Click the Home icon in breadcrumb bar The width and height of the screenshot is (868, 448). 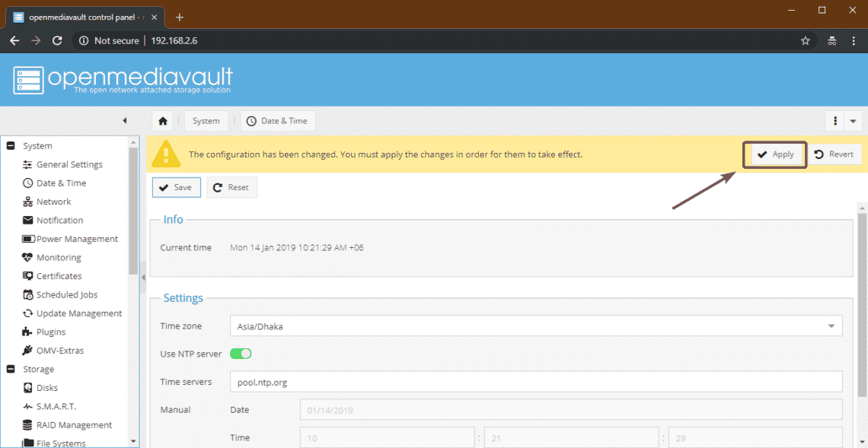click(x=162, y=121)
